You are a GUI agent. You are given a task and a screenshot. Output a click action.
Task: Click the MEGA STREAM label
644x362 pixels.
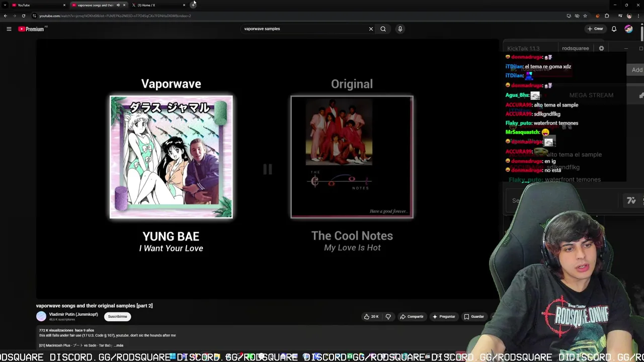tap(591, 95)
